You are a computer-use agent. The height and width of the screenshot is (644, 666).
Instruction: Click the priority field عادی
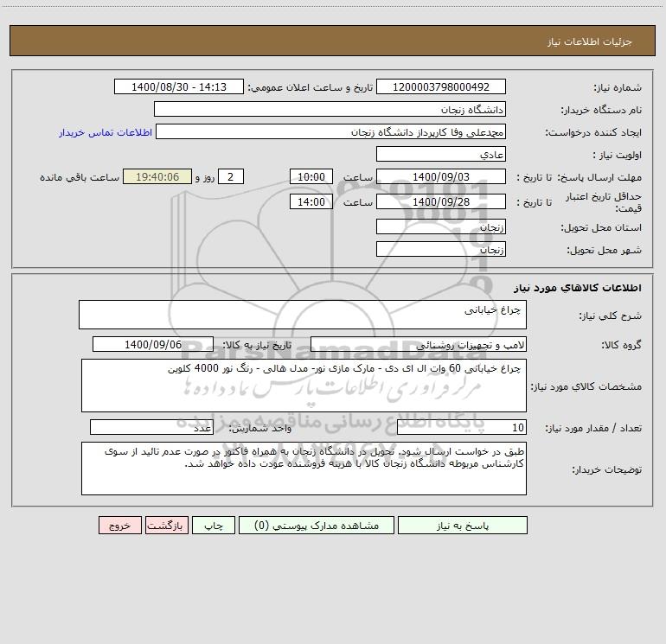441,154
